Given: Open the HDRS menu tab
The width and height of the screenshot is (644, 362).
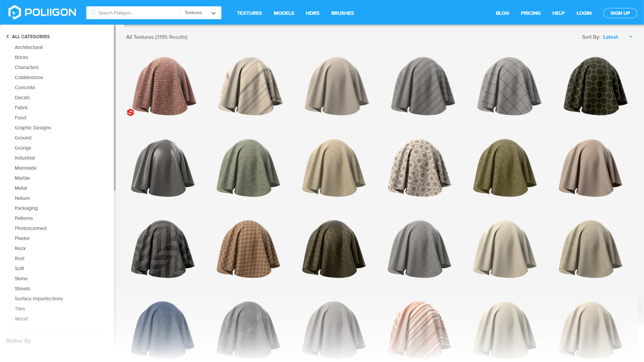Looking at the screenshot, I should [313, 13].
